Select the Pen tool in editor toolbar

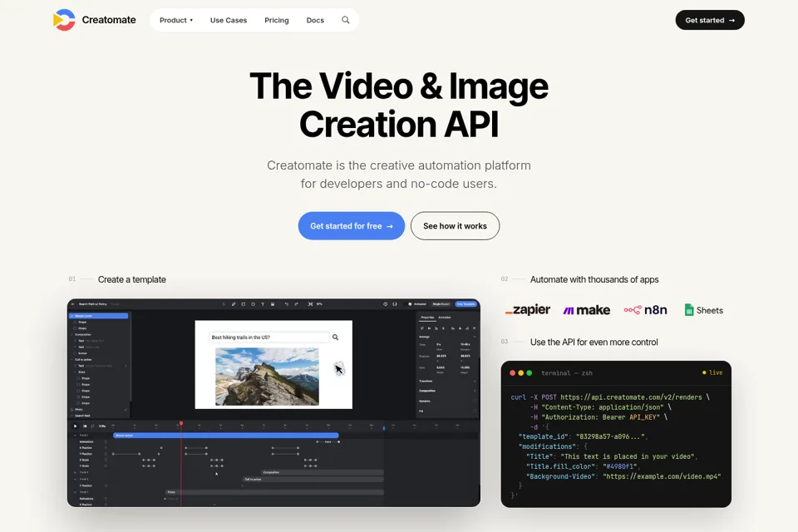(x=234, y=304)
